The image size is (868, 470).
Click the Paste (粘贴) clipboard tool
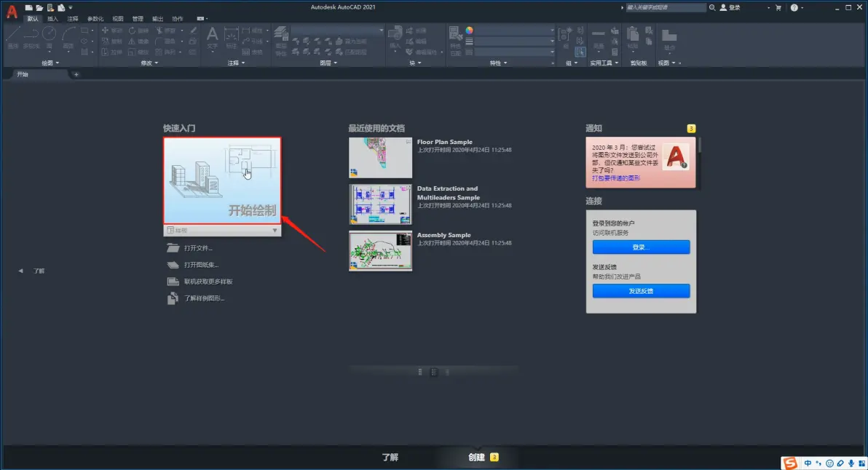point(633,38)
